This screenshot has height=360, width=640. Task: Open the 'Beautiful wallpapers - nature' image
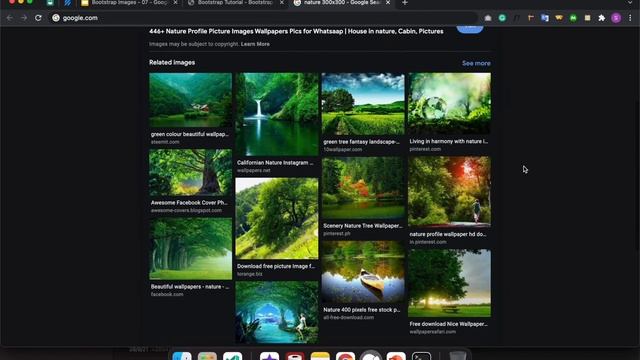point(190,249)
